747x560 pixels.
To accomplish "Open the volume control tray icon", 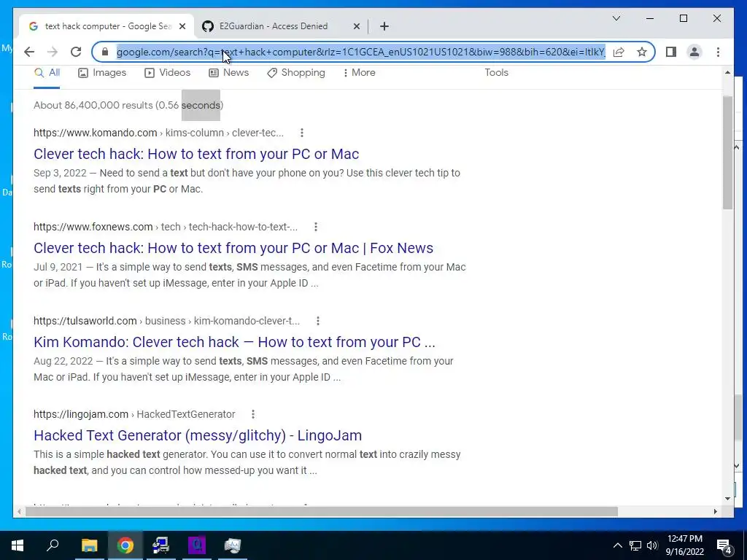I will [652, 545].
